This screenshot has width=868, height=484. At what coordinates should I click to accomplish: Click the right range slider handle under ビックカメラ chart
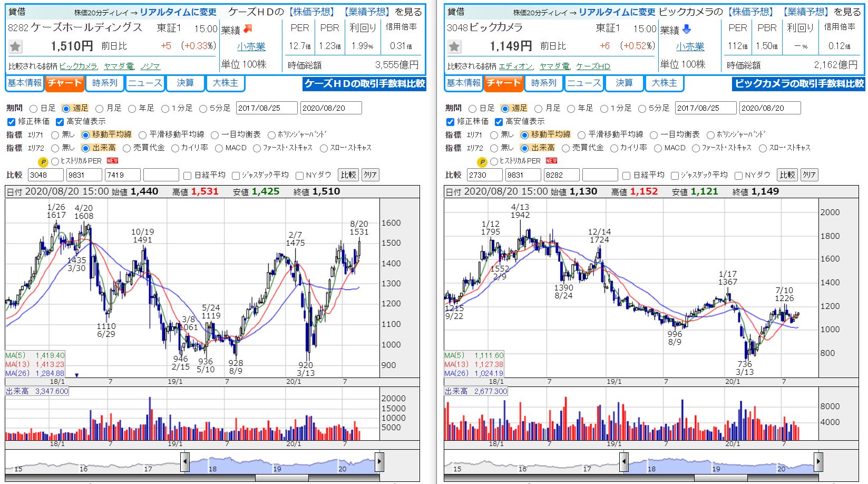point(818,462)
